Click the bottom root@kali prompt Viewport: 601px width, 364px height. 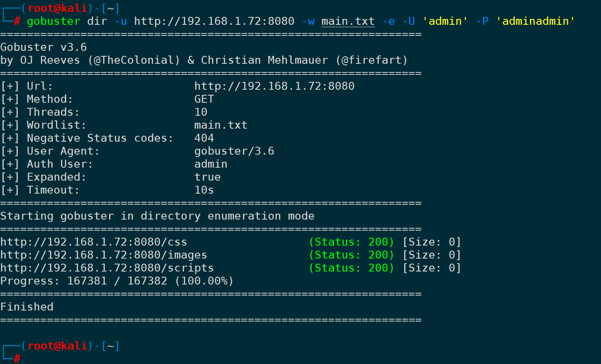coord(57,346)
